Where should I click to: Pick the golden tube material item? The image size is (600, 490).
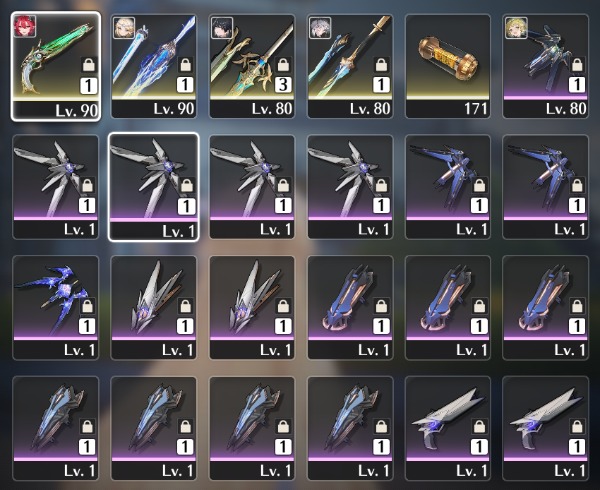tap(448, 66)
